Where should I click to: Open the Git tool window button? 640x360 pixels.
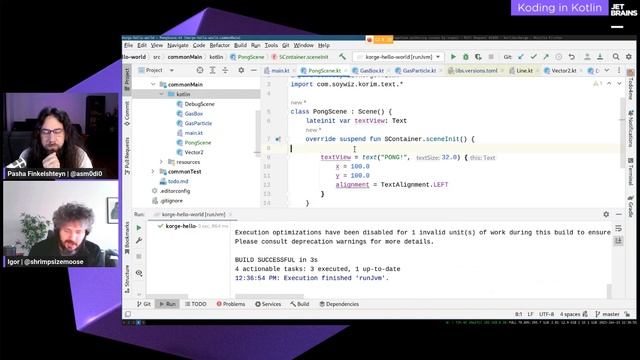point(144,304)
